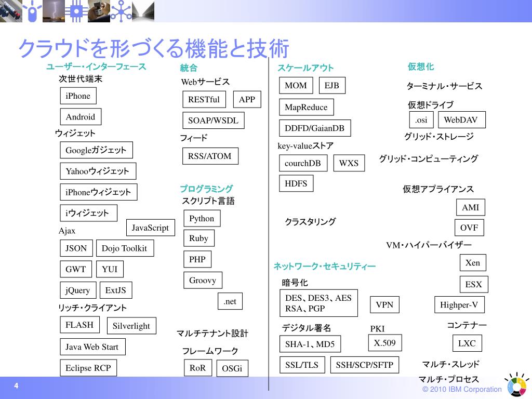Click the slide title クラウドを形づくる機能と技術
Image resolution: width=532 pixels, height=399 pixels.
[x=154, y=48]
